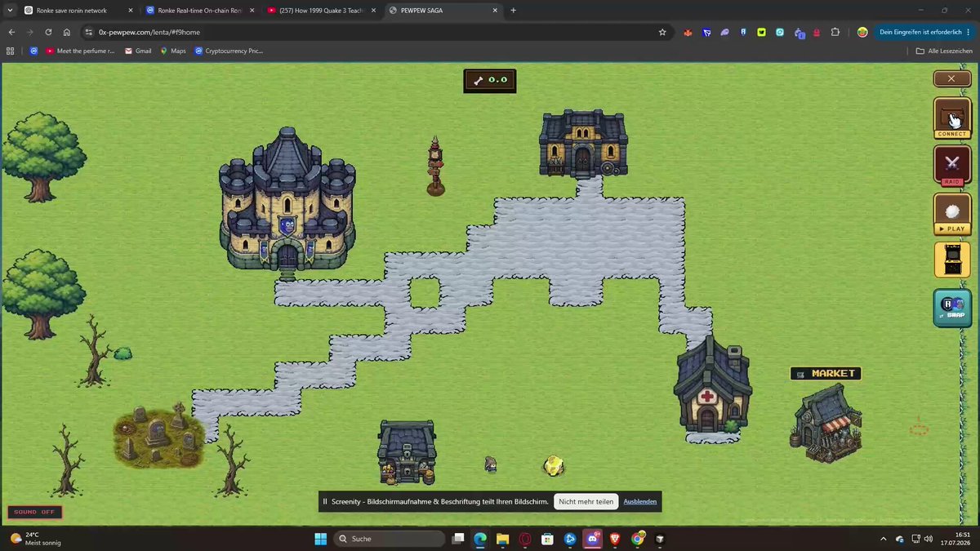
Task: Open the Chrome profile avatar
Action: tap(862, 33)
